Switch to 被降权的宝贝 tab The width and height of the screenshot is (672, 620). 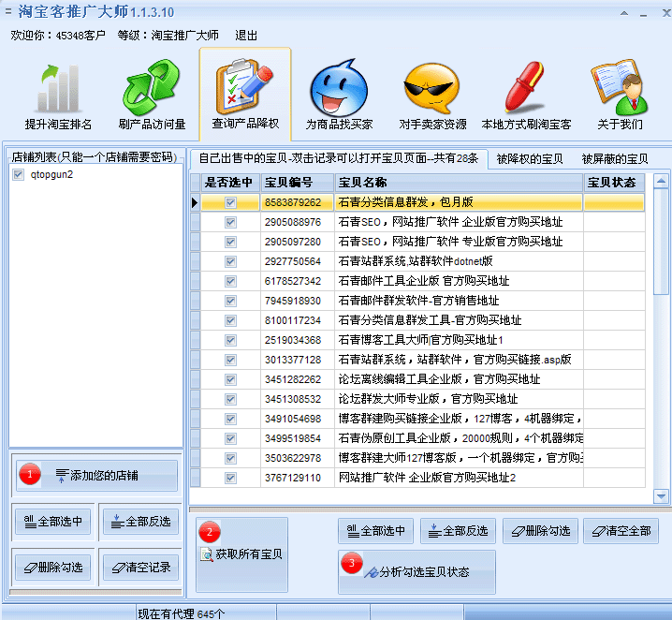pos(530,159)
